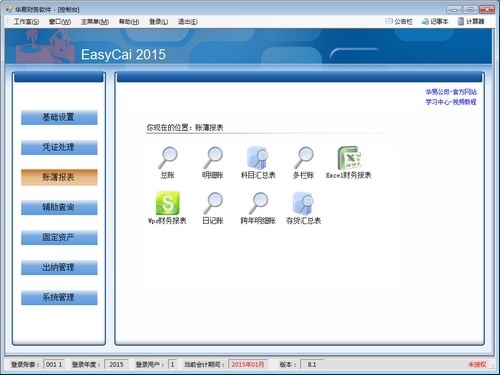Close the application window
500x375 pixels.
[x=487, y=9]
